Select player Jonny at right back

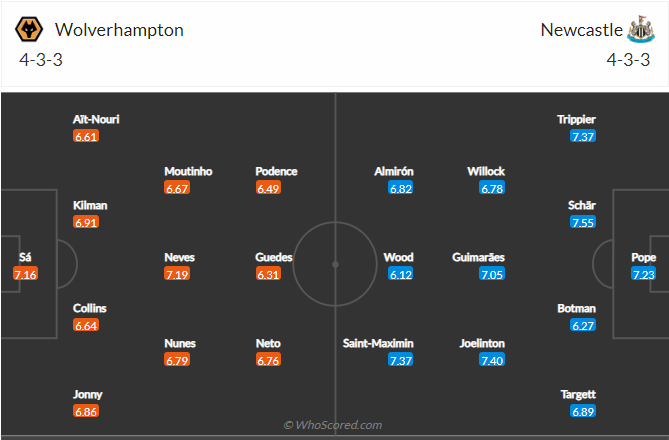click(86, 394)
